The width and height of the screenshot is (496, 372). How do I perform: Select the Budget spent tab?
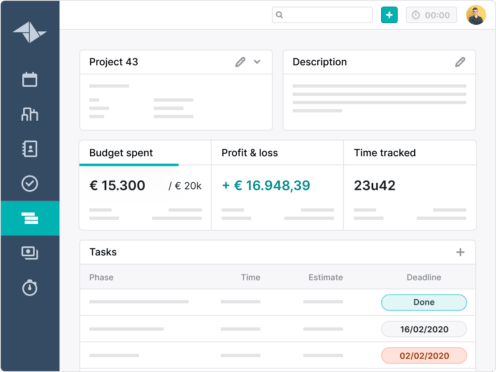pos(145,153)
